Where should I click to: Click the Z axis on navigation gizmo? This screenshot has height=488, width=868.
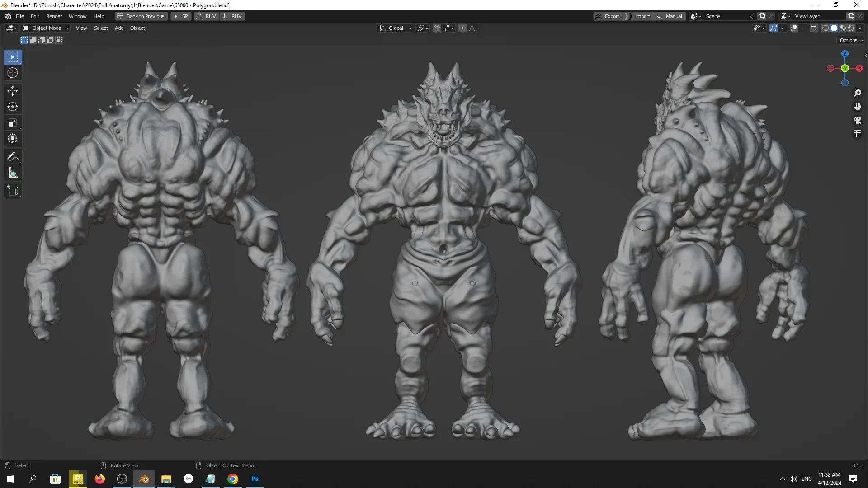(x=845, y=54)
